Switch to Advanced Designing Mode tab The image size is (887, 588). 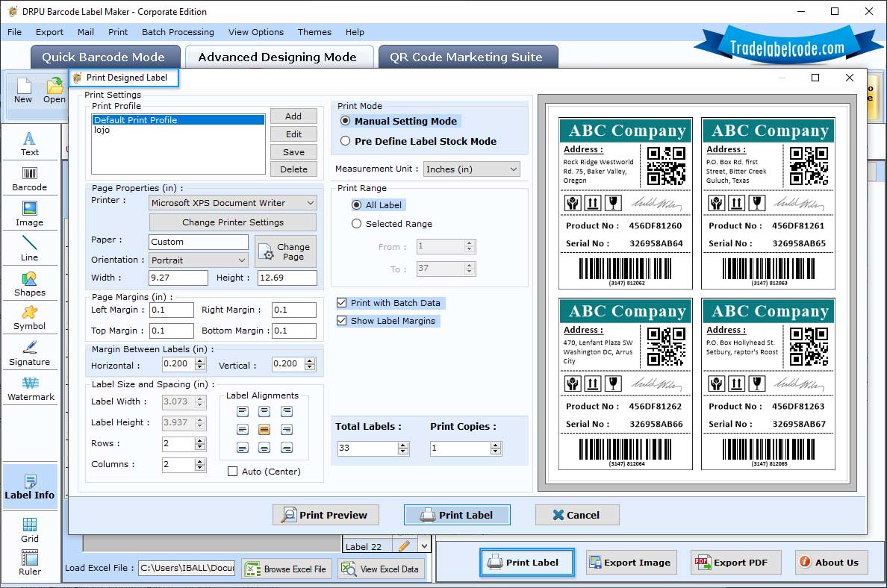(278, 57)
